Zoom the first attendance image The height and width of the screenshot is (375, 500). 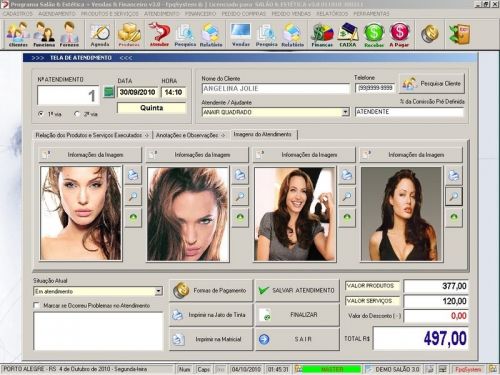coord(133,196)
